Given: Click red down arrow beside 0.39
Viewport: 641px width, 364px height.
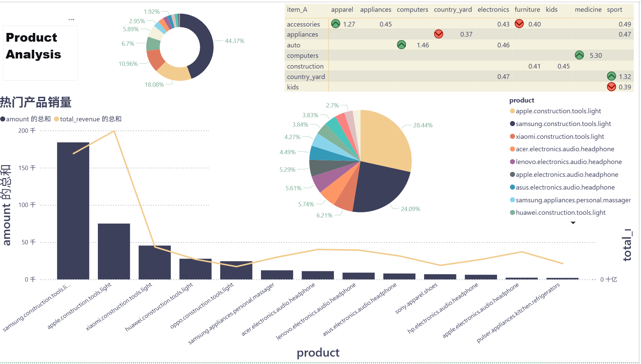Looking at the screenshot, I should 611,87.
